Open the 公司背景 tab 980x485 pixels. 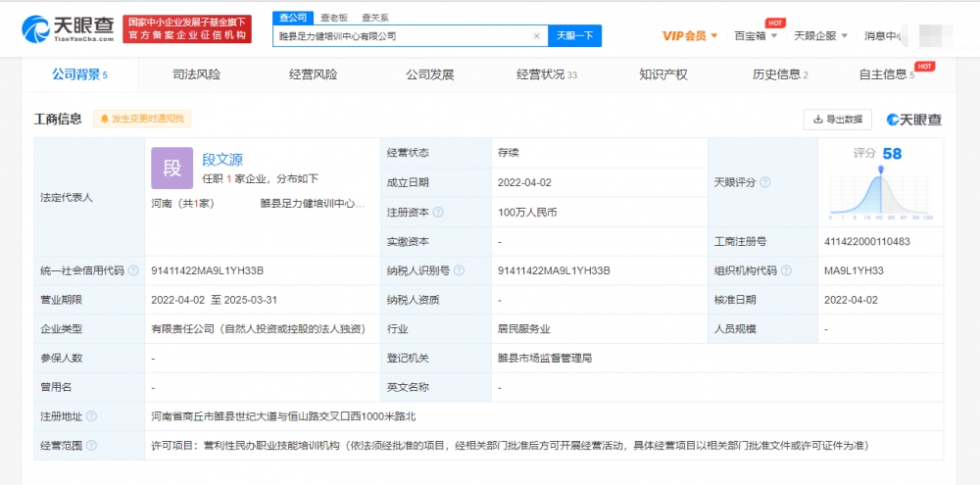(80, 75)
